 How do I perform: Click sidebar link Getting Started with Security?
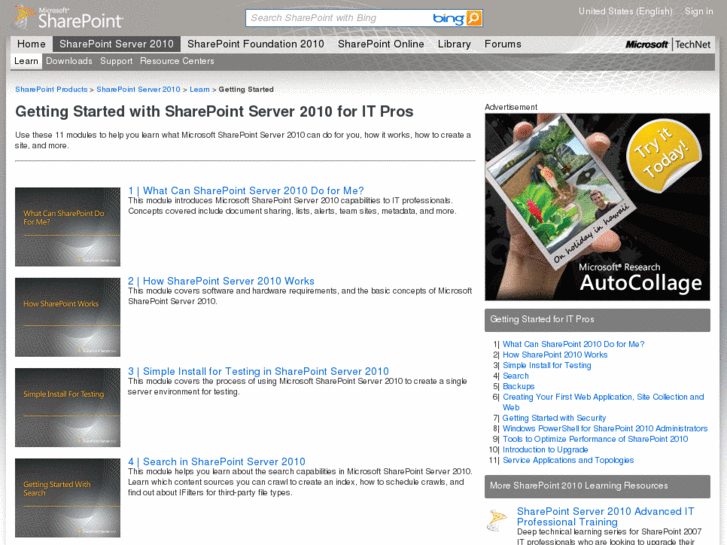pos(554,418)
